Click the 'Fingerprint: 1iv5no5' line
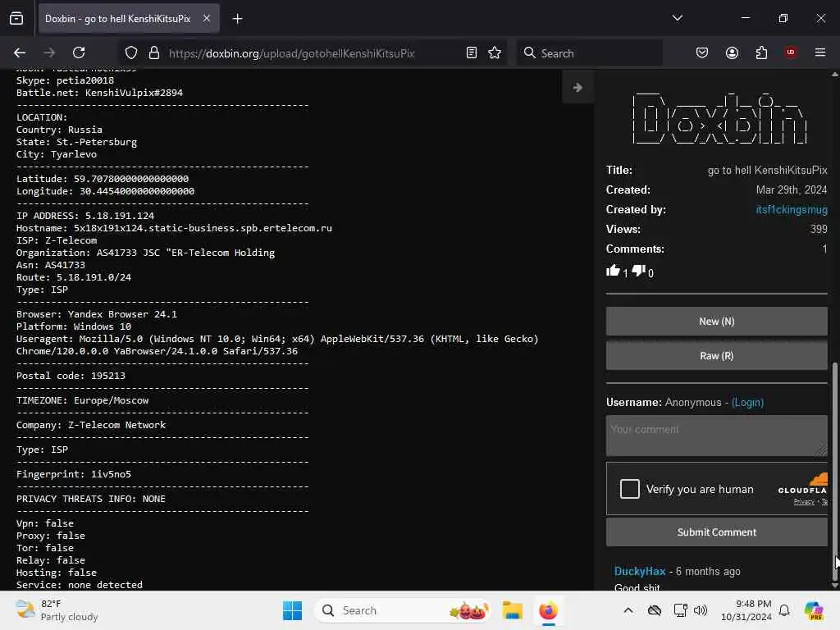This screenshot has width=840, height=630. tap(73, 474)
